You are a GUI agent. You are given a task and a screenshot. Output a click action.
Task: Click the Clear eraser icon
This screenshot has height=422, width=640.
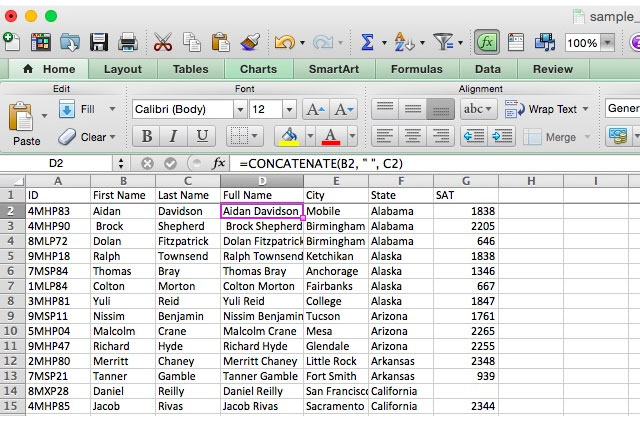(67, 137)
